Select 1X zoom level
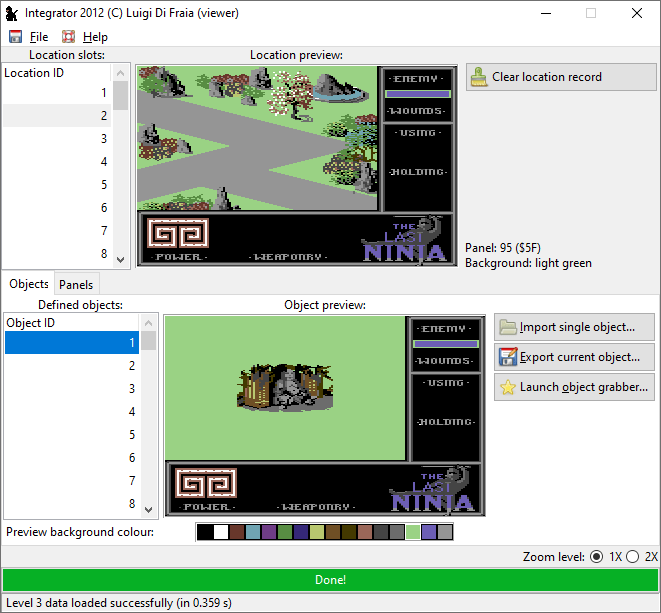This screenshot has width=661, height=613. (597, 556)
